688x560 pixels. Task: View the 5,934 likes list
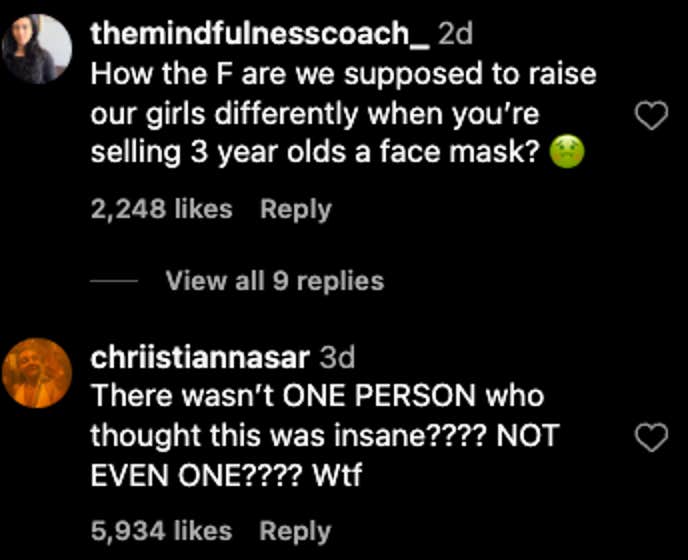161,532
